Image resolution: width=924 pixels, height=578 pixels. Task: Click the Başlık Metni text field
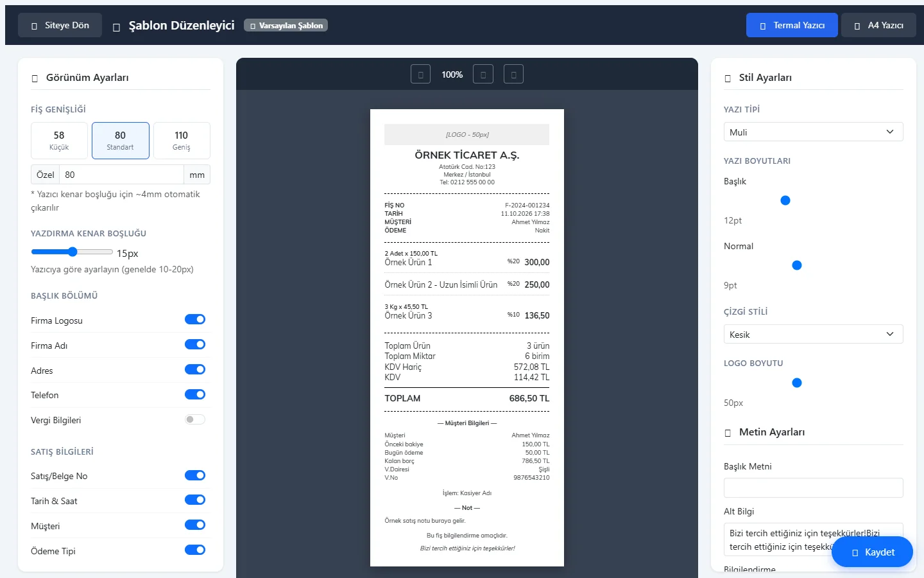pos(813,487)
